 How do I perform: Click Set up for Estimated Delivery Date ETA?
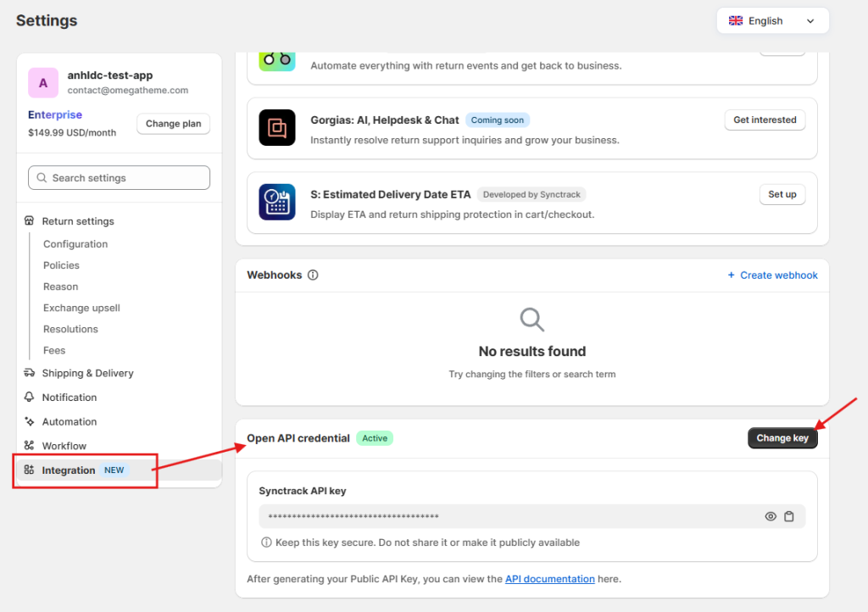[x=782, y=194]
